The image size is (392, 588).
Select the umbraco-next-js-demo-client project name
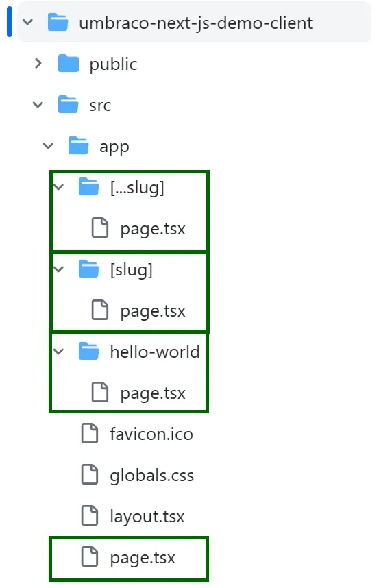click(195, 23)
